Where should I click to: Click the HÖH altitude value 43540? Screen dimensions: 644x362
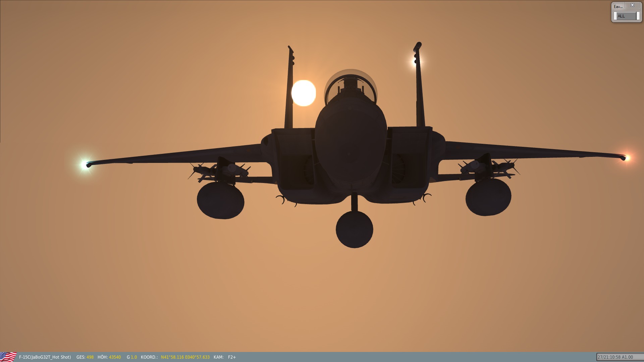click(115, 357)
